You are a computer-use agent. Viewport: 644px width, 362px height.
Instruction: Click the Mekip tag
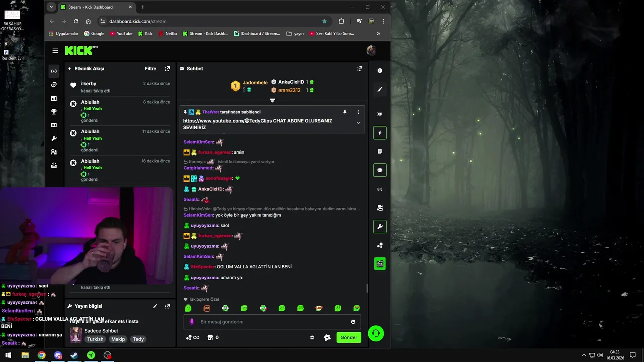point(118,339)
